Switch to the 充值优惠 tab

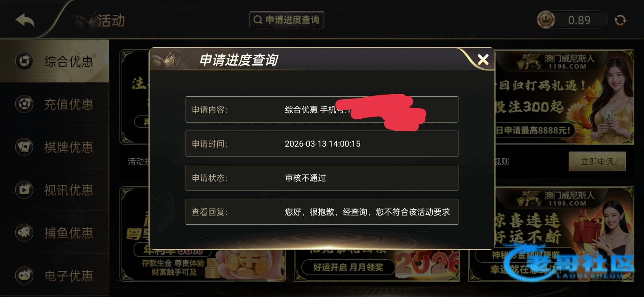point(54,104)
